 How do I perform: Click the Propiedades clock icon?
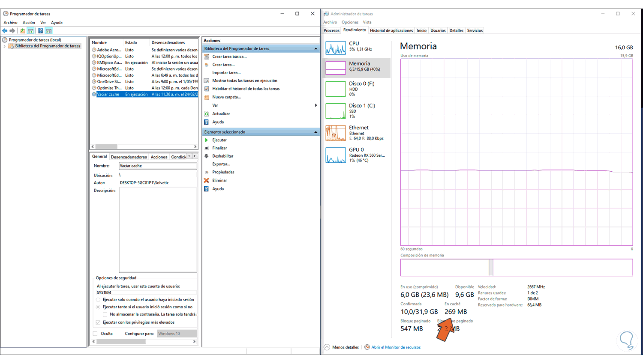coord(207,172)
